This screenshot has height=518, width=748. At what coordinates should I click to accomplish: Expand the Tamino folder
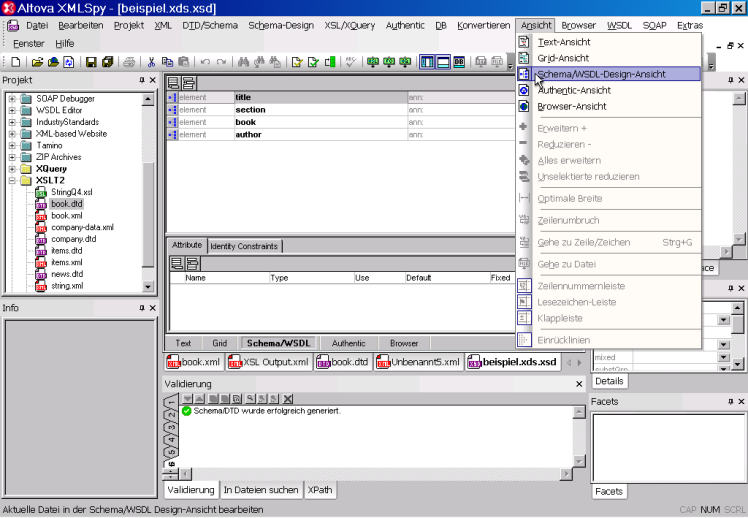[x=12, y=145]
